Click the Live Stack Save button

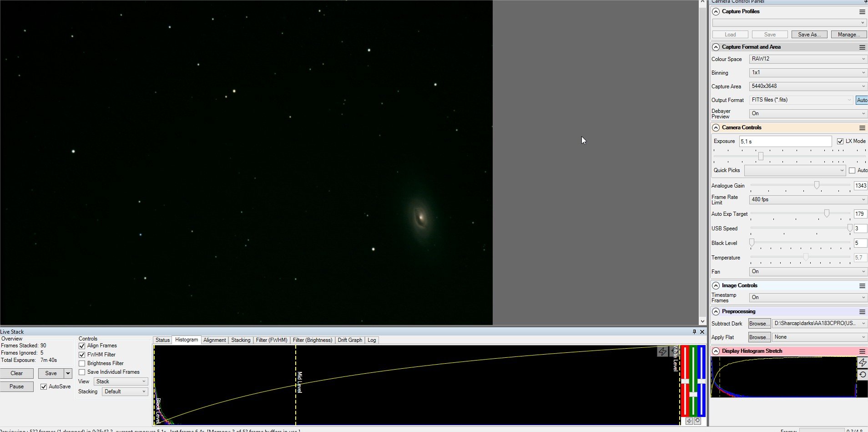[51, 374]
